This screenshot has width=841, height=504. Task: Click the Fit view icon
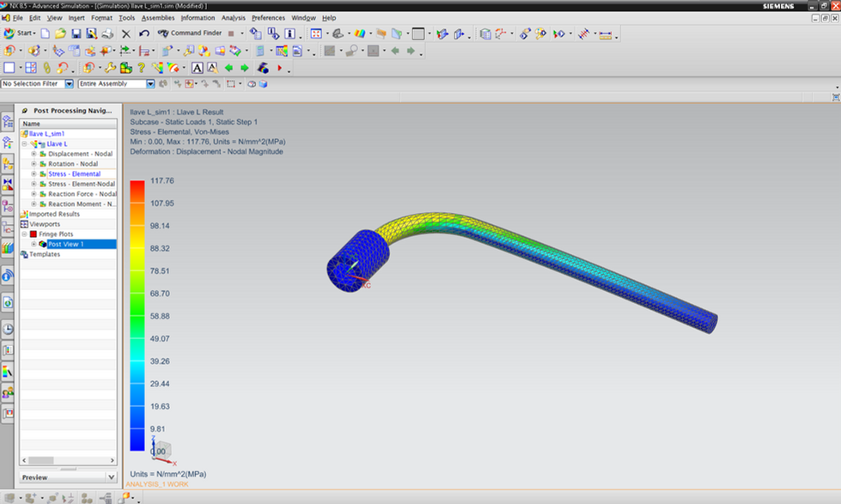coord(316,33)
